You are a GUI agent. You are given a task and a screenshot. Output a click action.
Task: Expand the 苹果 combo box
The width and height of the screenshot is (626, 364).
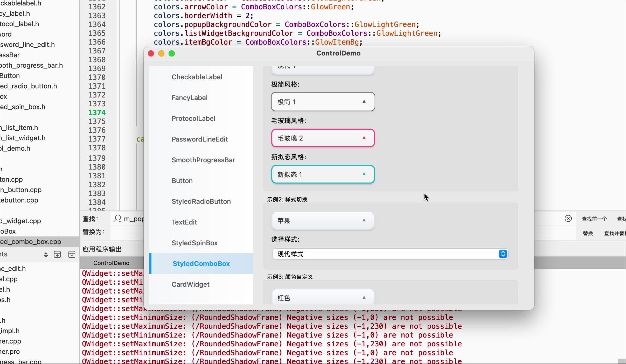click(323, 220)
